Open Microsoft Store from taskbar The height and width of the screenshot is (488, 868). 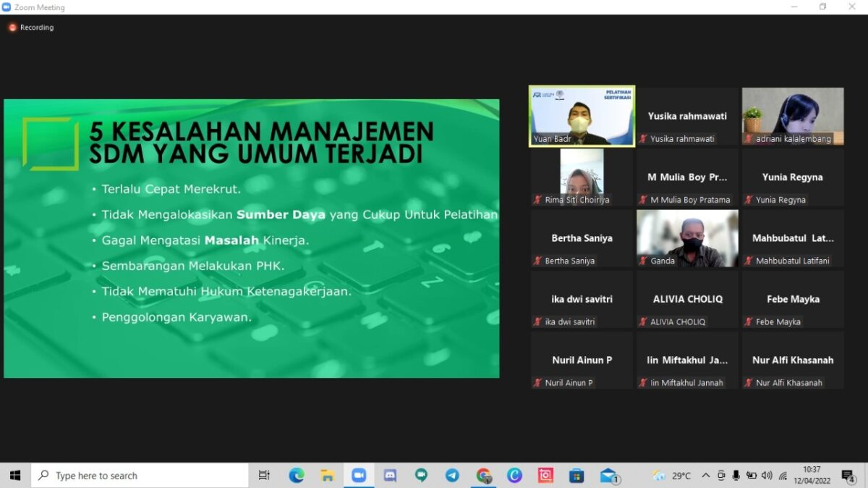pyautogui.click(x=576, y=476)
